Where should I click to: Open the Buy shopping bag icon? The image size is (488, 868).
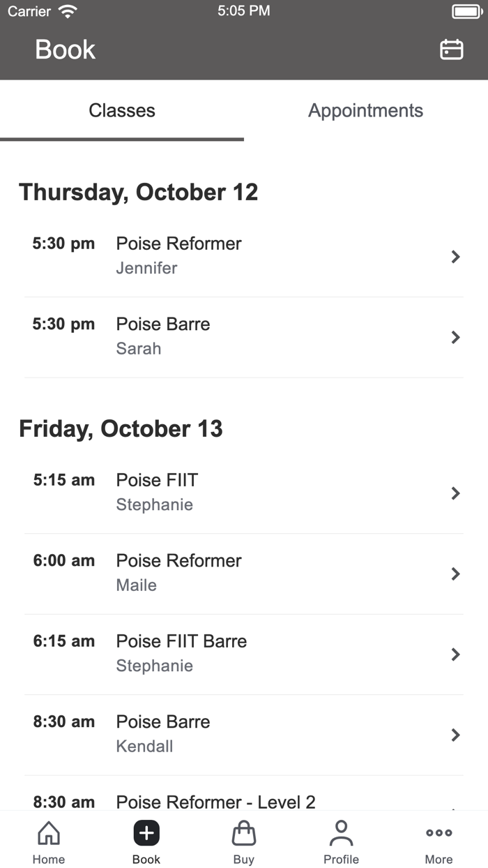click(243, 832)
